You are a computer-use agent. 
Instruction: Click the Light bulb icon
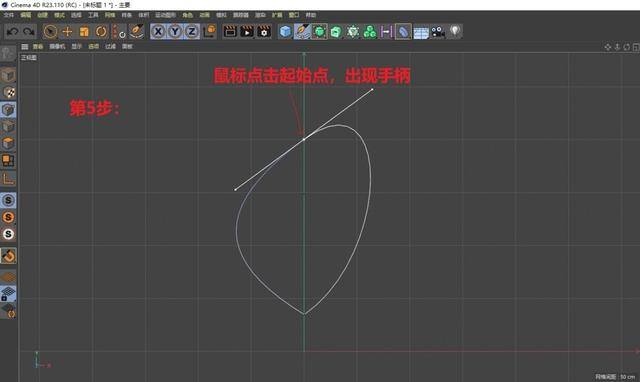click(x=455, y=31)
